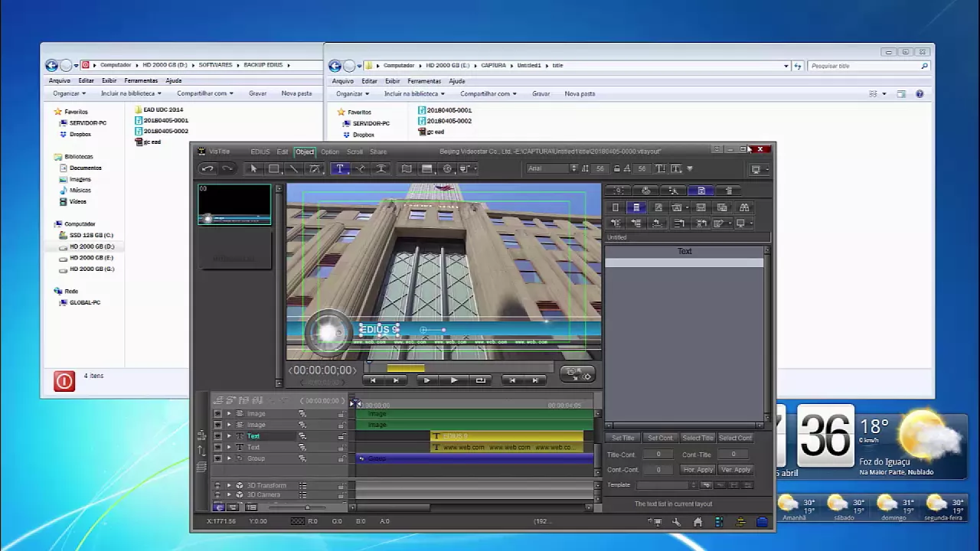Toggle lock on Group layer
980x551 pixels.
(x=341, y=458)
